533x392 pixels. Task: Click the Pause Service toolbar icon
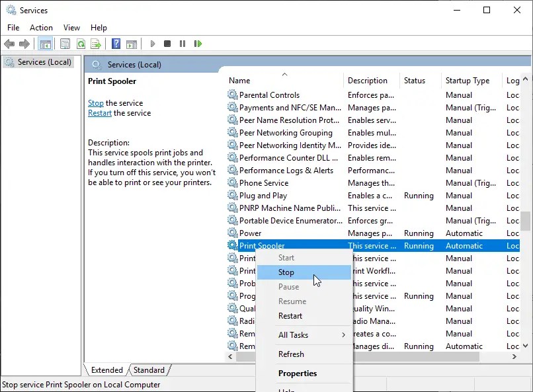(183, 44)
